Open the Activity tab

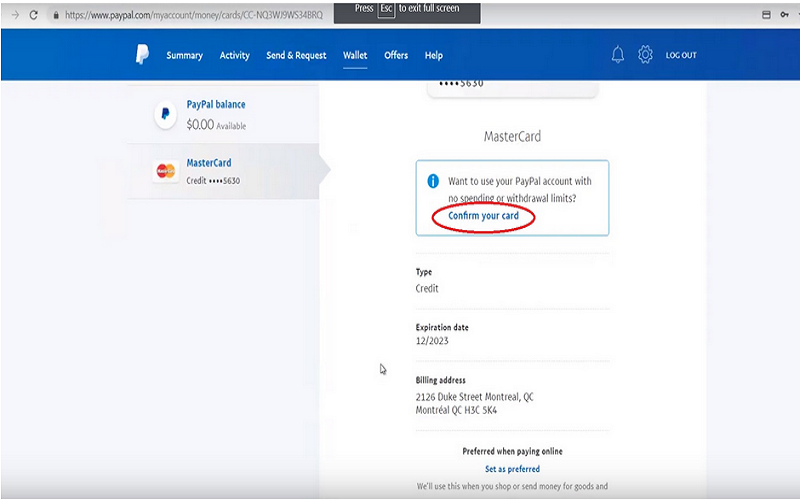coord(234,55)
